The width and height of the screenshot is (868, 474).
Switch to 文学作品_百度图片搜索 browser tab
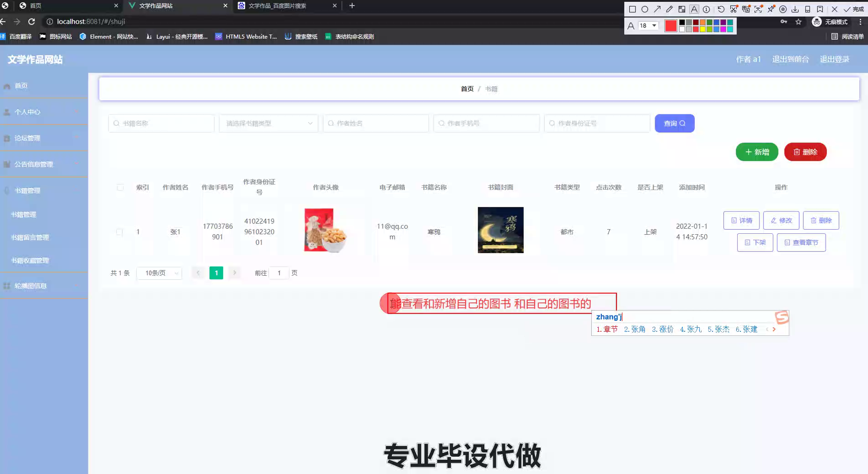(287, 5)
